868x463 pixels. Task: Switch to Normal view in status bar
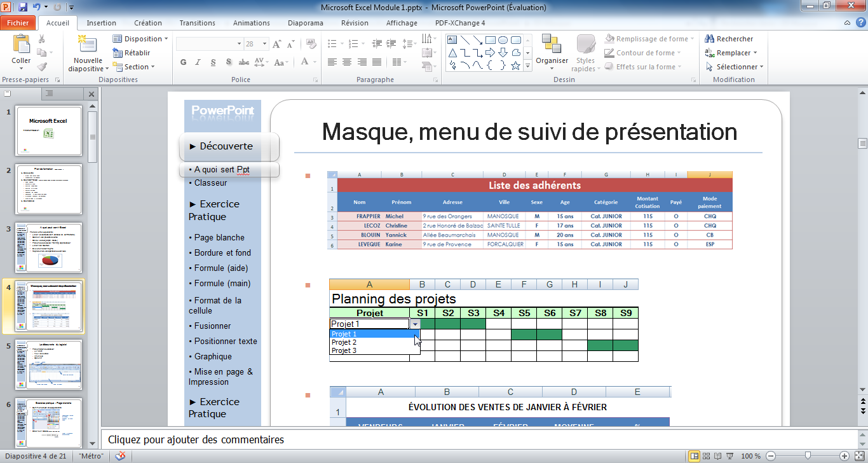(x=695, y=456)
